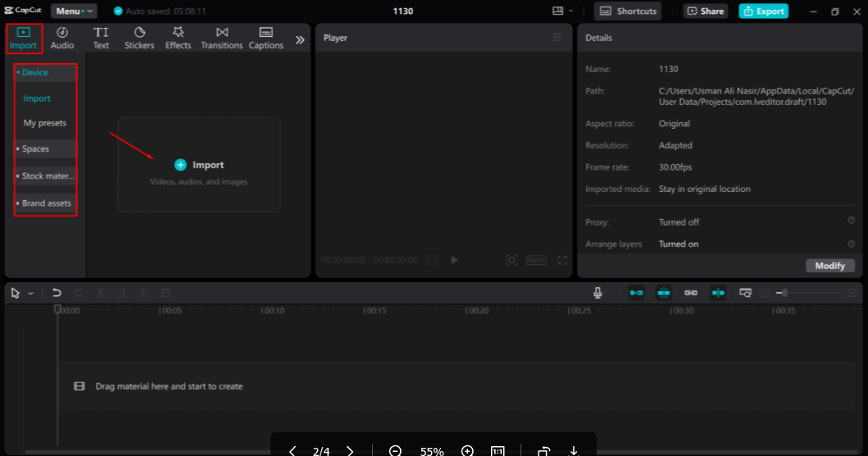Open the pointer tool dropdown
The width and height of the screenshot is (868, 456).
[x=31, y=293]
